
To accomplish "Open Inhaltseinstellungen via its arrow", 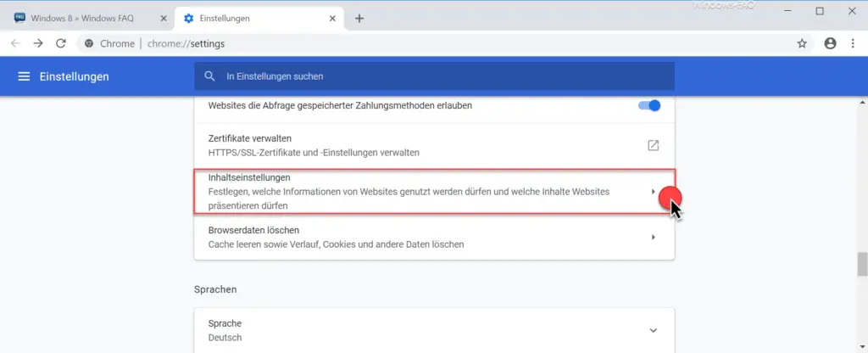I will tap(654, 192).
